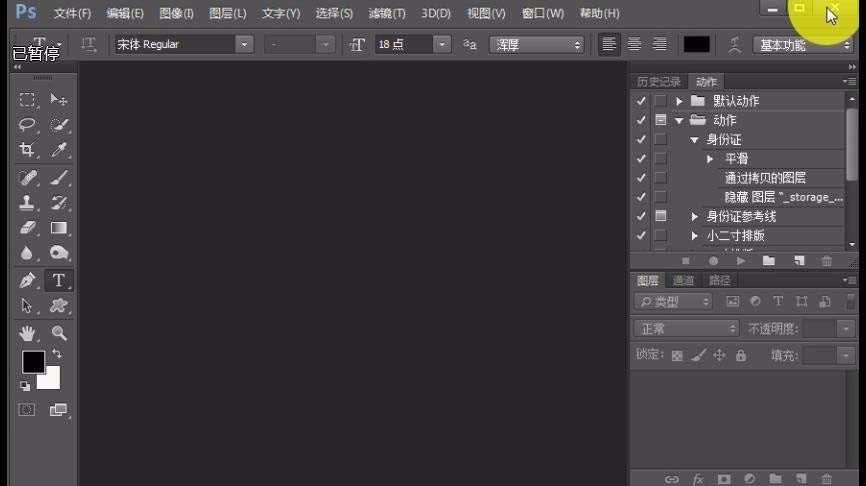866x486 pixels.
Task: Toggle dialog box for 默认动作 set
Action: [x=660, y=101]
